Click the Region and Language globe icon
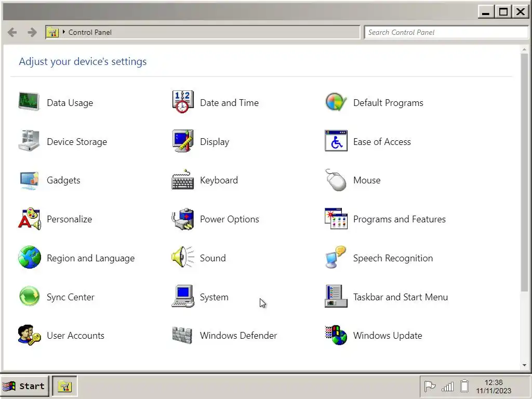532x399 pixels. pos(30,257)
